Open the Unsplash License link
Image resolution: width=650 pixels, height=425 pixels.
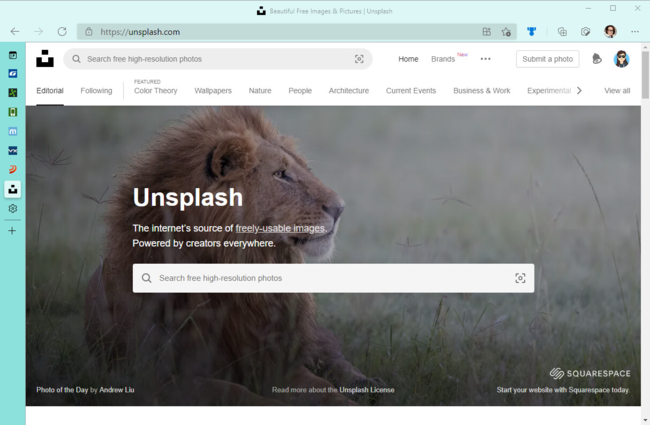(367, 390)
